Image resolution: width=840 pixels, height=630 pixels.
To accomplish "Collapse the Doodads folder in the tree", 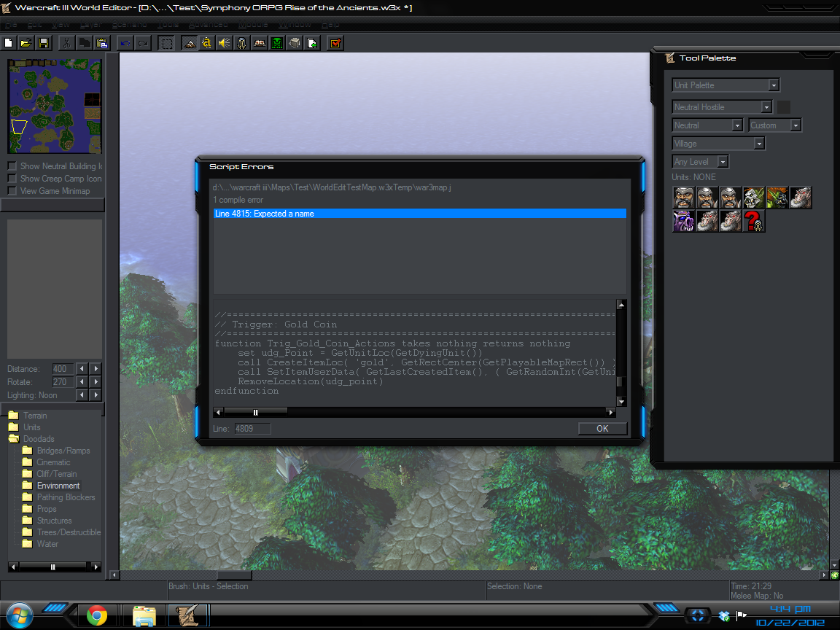I will [14, 439].
